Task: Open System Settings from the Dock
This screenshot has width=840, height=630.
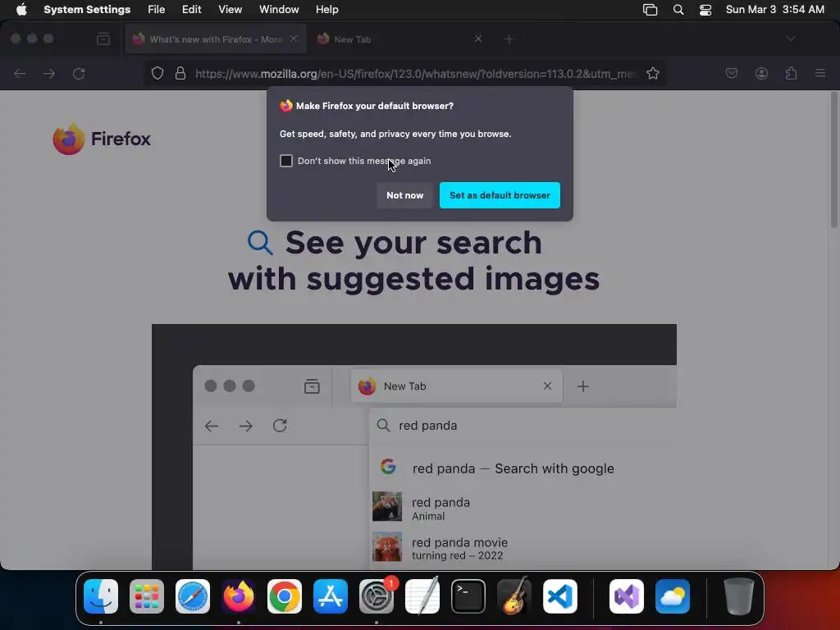Action: 377,596
